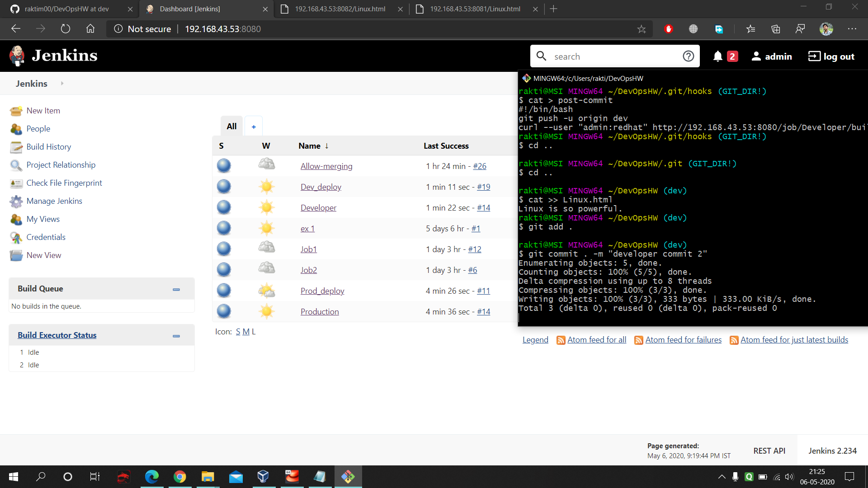The width and height of the screenshot is (868, 488).
Task: Click Atom feed for failures RSS icon
Action: click(x=638, y=340)
